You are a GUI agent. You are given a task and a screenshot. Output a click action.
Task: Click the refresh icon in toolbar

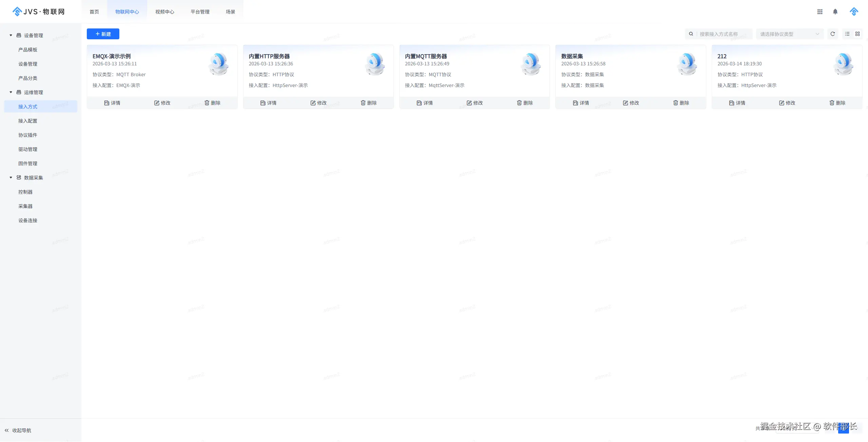click(832, 34)
